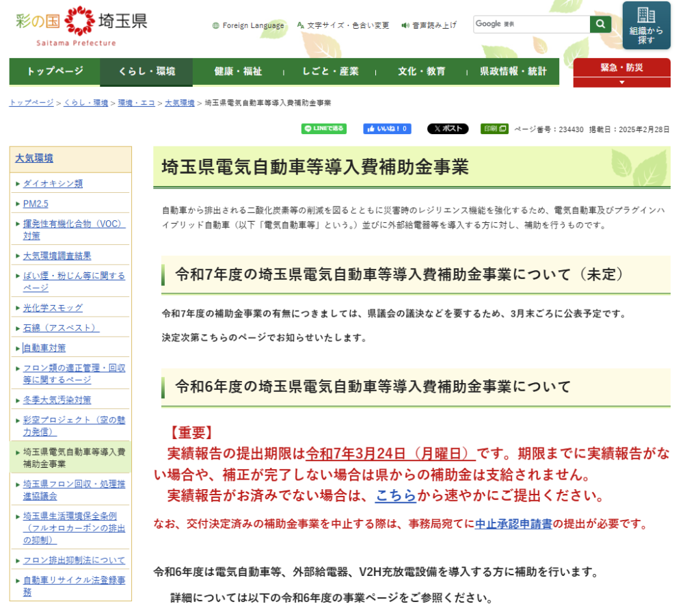
Task: Select しごと・産業 navigation tab
Action: [x=330, y=71]
